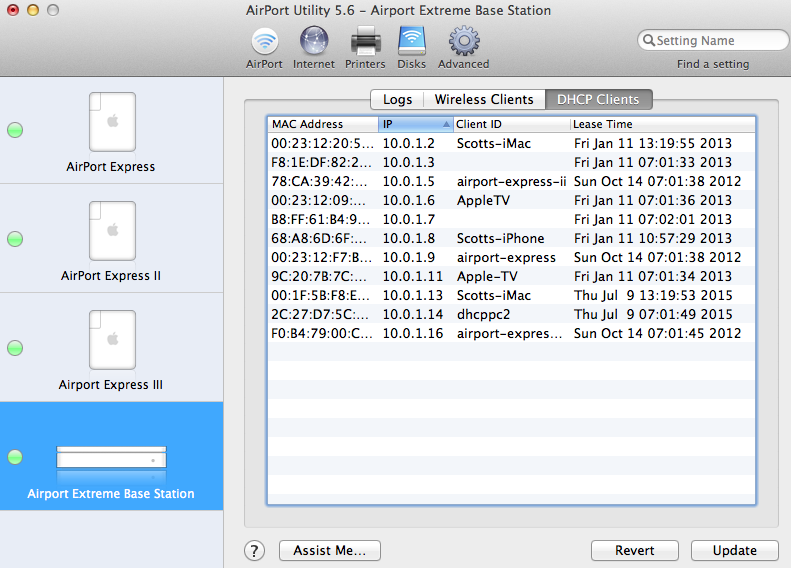Open the AirPort toolbar pane
The width and height of the screenshot is (791, 568).
tap(264, 48)
